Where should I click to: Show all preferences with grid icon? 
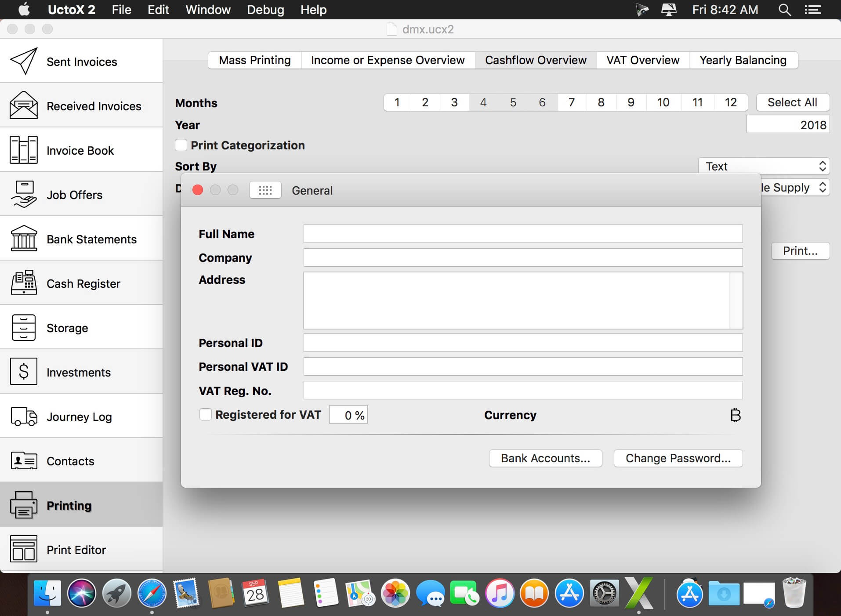tap(265, 190)
